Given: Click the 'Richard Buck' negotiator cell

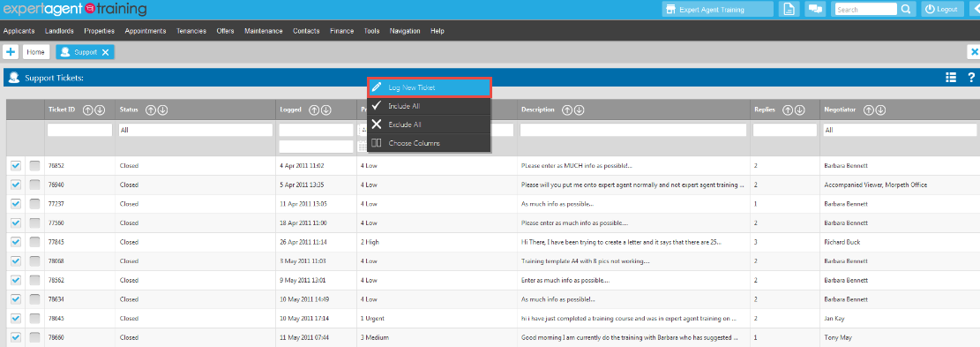Looking at the screenshot, I should click(x=842, y=242).
